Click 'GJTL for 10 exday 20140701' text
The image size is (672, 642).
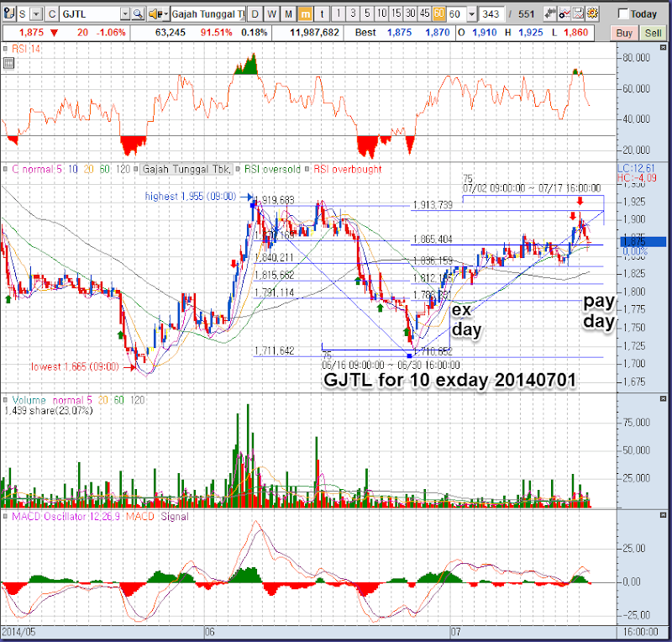click(x=449, y=380)
